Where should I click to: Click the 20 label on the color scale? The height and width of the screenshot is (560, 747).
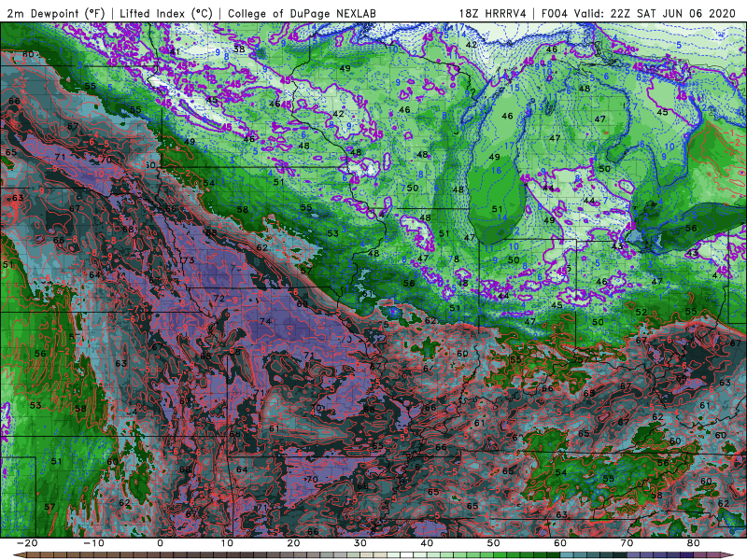293,543
